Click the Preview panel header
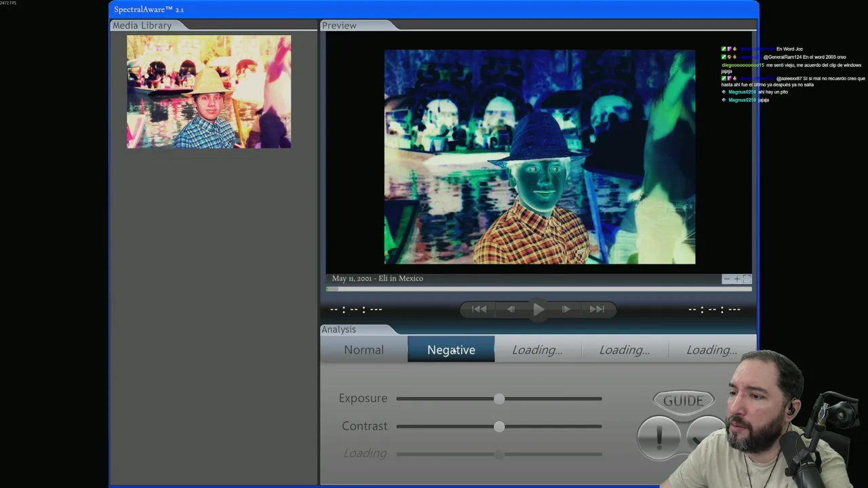868x488 pixels. pos(339,25)
